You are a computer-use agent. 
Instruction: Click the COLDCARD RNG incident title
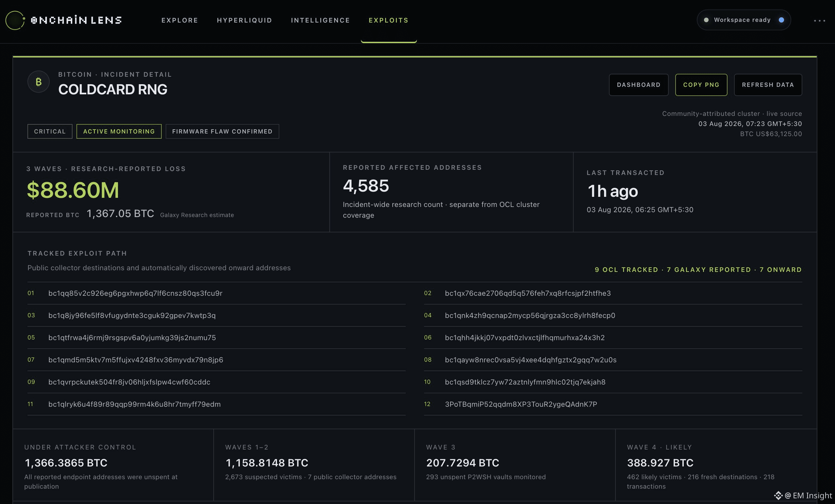click(x=113, y=89)
